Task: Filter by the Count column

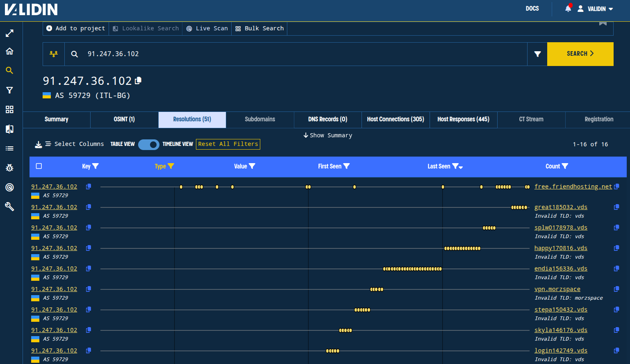Action: 565,166
